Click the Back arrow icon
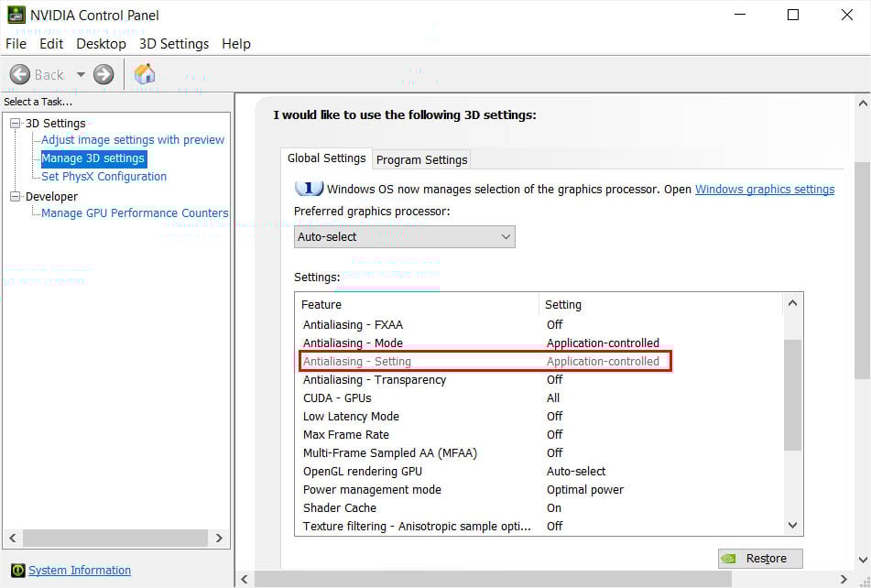 click(x=20, y=74)
